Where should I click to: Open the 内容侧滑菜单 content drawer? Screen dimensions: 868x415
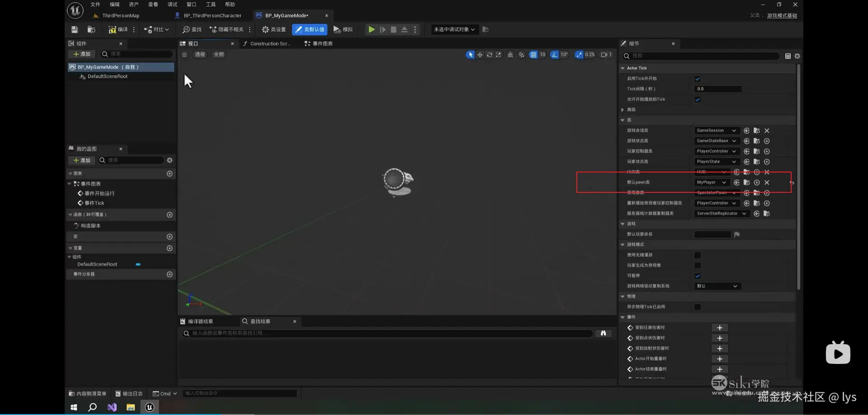pos(88,394)
